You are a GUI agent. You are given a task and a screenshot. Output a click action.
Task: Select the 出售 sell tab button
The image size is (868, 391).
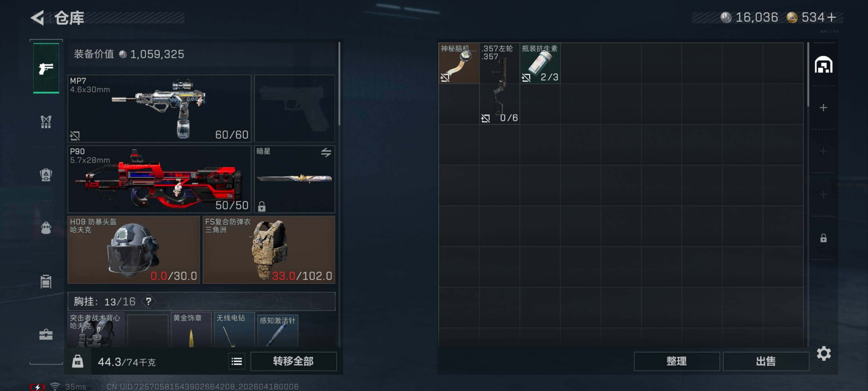[766, 361]
